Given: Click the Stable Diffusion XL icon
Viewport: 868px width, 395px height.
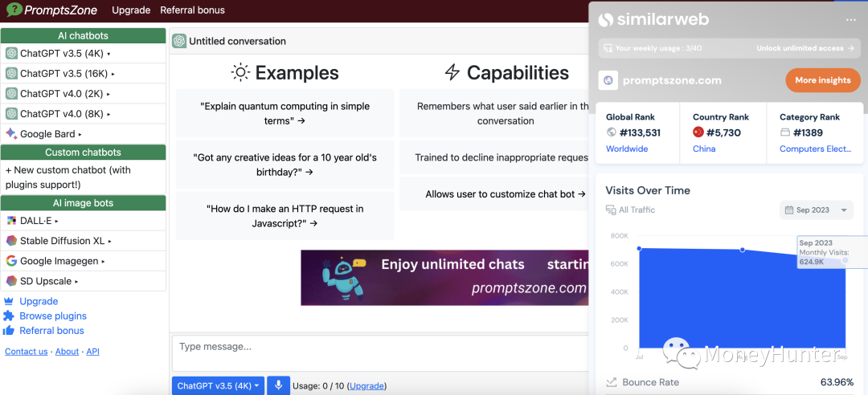Looking at the screenshot, I should tap(11, 241).
